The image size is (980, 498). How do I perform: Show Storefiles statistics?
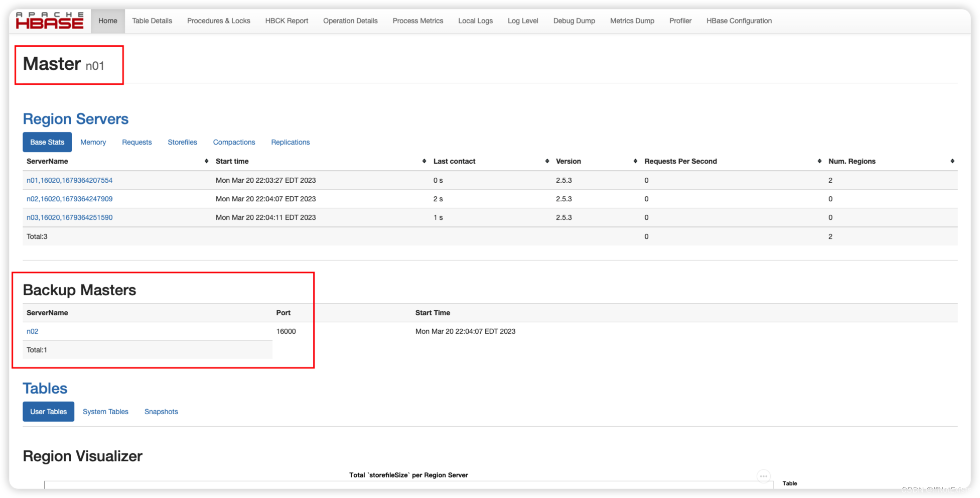click(182, 142)
